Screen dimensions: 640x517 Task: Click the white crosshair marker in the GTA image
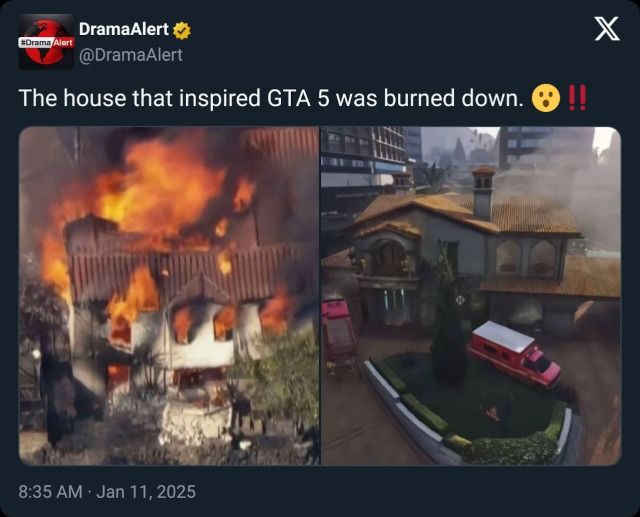pos(460,300)
